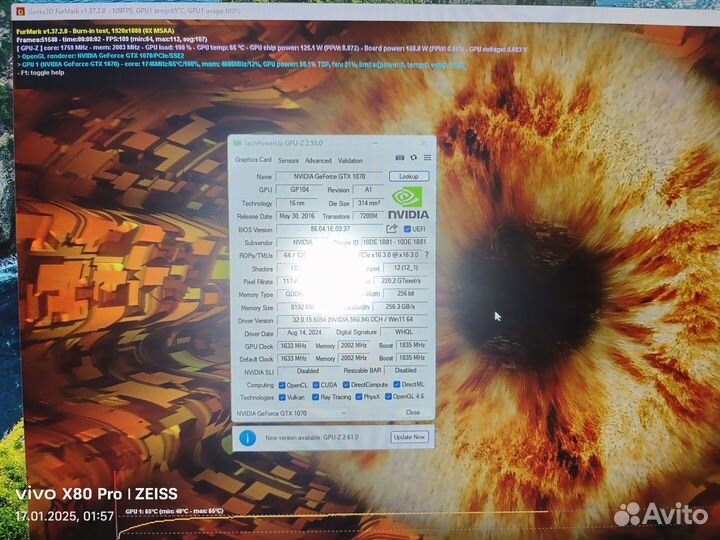Toggle the PhysX checkbox
720x540 pixels.
click(x=359, y=397)
